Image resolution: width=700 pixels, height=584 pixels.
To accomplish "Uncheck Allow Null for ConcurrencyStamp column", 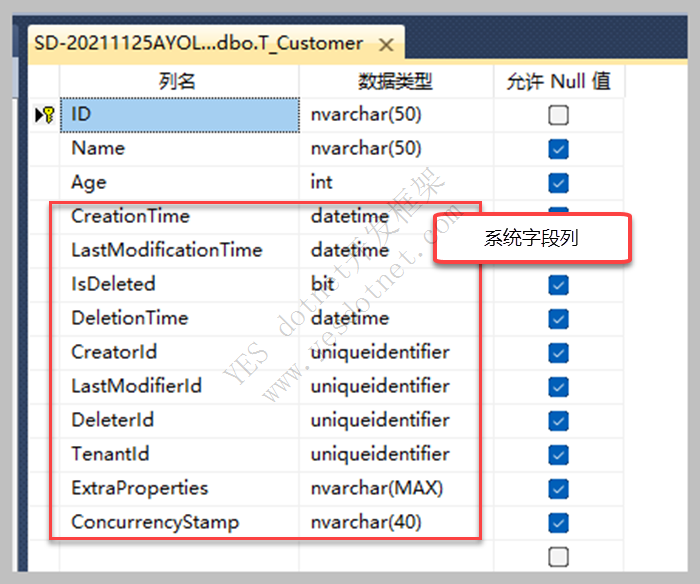I will [x=558, y=523].
